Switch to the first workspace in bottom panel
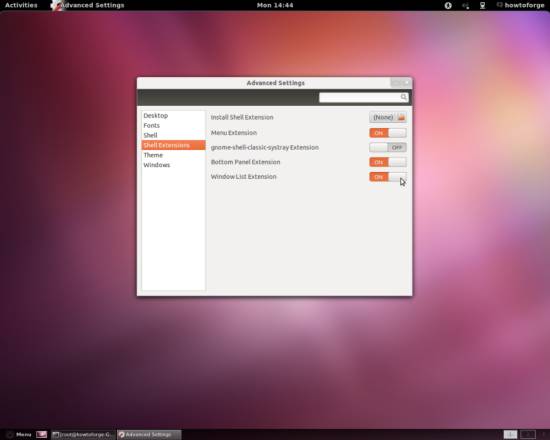The height and width of the screenshot is (440, 550). (510, 434)
